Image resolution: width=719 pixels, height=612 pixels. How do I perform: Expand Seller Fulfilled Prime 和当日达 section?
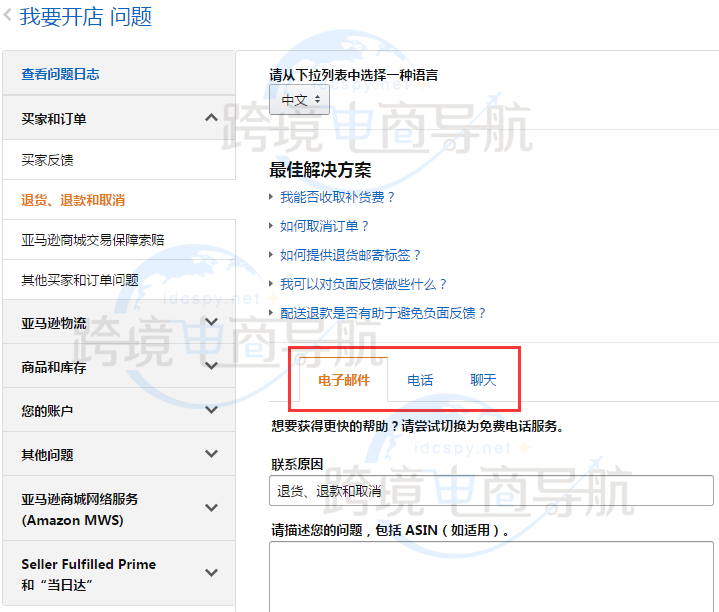tap(211, 573)
